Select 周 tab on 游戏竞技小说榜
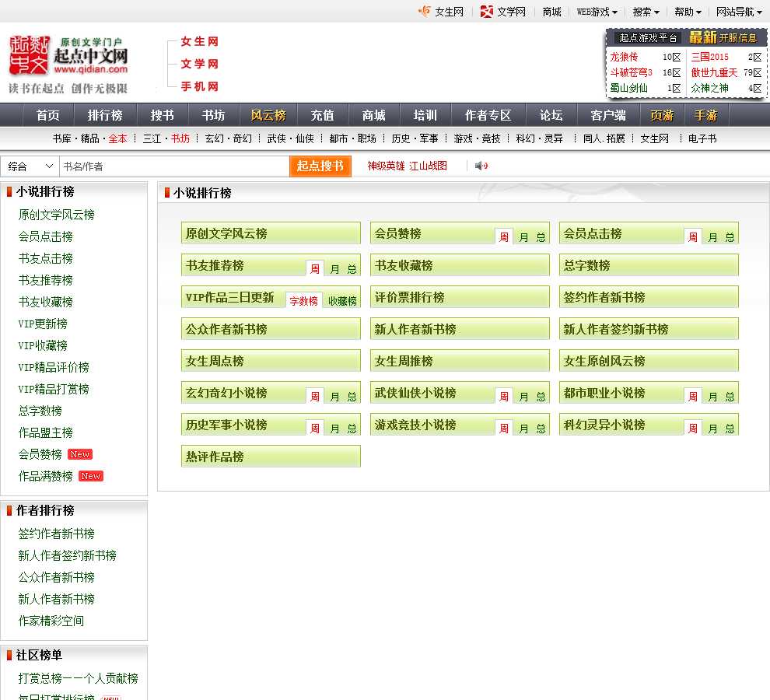 [x=504, y=429]
